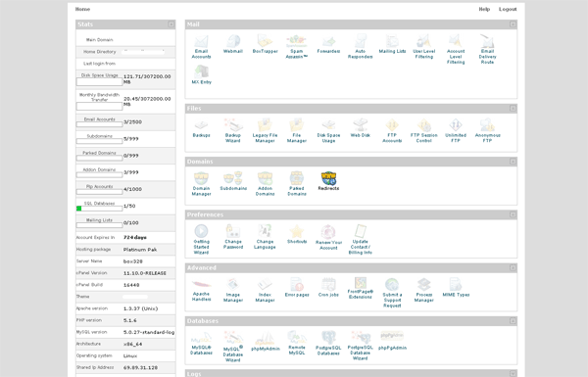
Task: Open the Addon Domains icon in the Domains section
Action: point(265,184)
